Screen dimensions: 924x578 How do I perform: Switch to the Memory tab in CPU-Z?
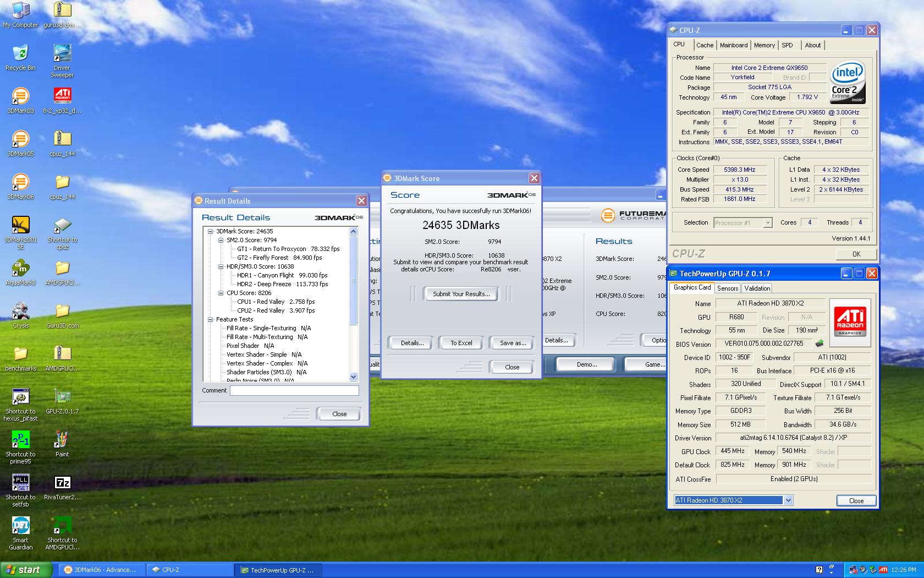[x=765, y=45]
